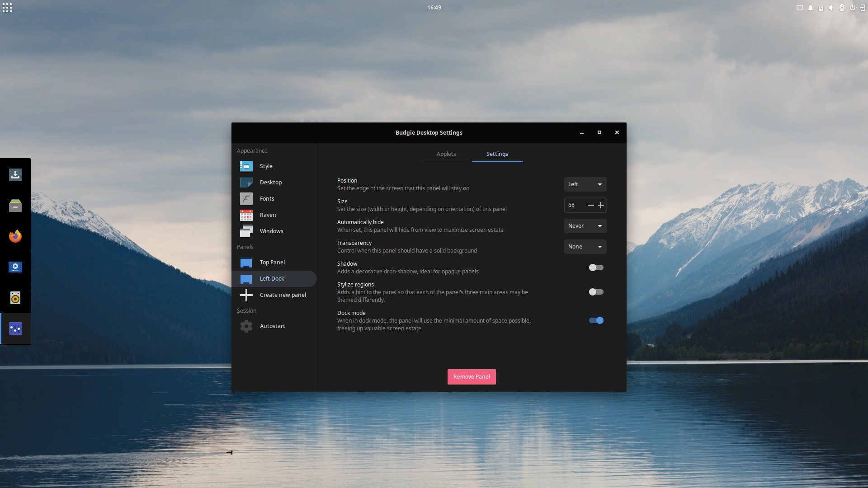Open the Automatically hide dropdown

585,225
